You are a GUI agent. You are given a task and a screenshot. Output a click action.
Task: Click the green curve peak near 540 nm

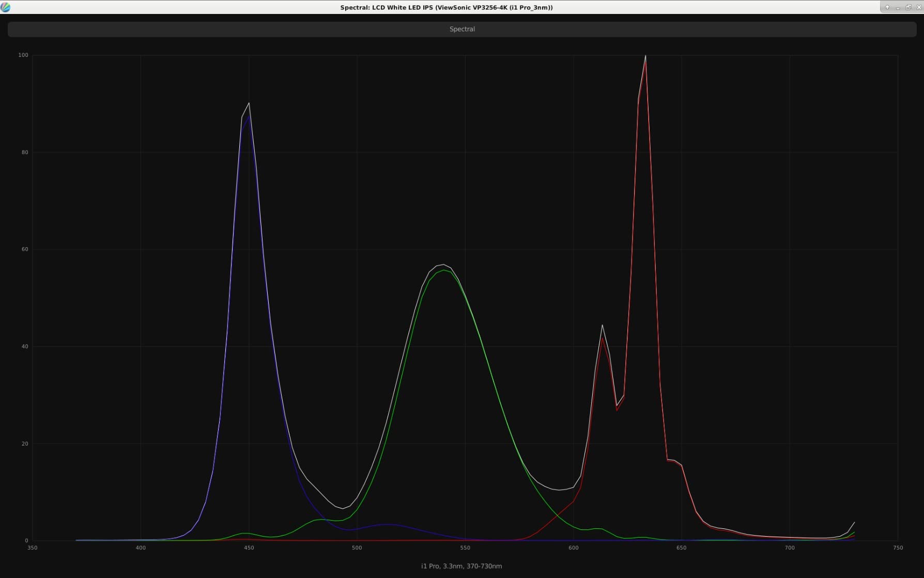point(444,270)
